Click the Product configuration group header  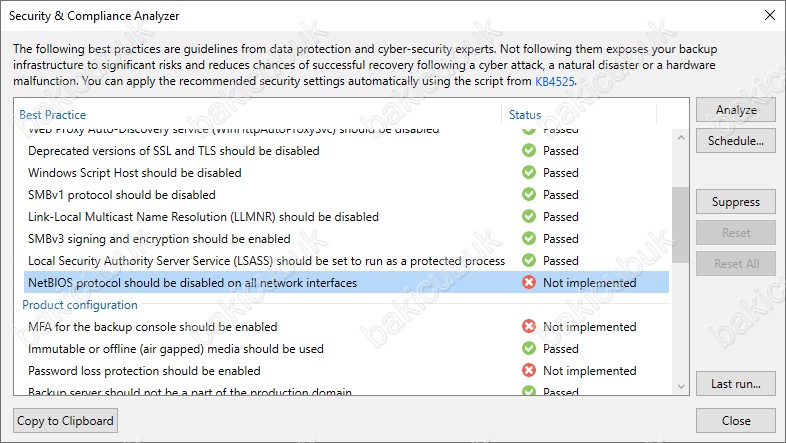(80, 305)
